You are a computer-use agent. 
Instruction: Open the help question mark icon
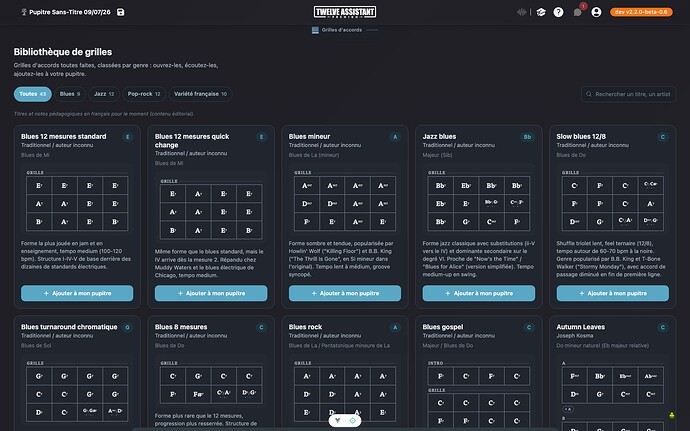[558, 12]
